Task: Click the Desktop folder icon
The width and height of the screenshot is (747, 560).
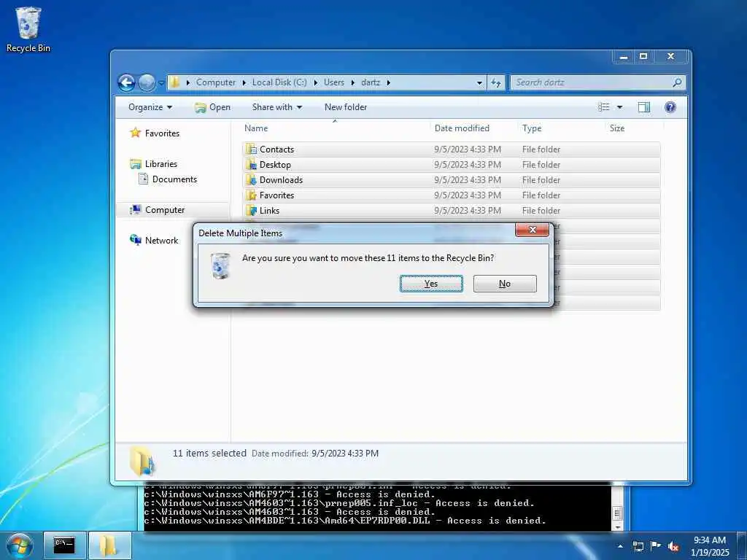Action: (251, 164)
